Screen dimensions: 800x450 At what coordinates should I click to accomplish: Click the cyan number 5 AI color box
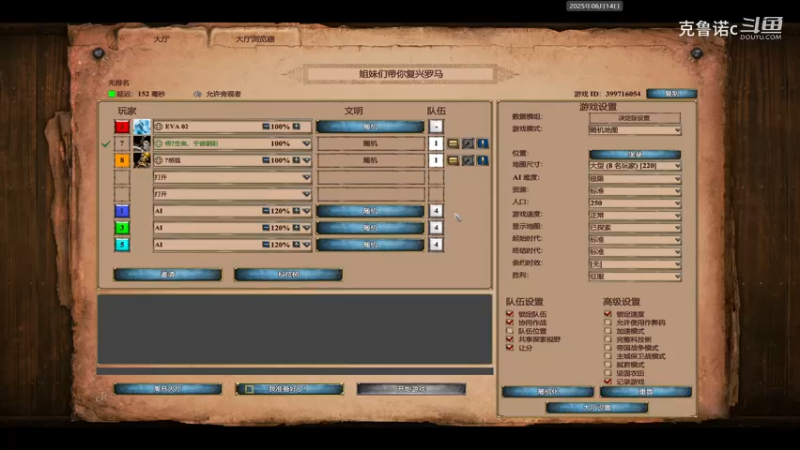point(122,244)
